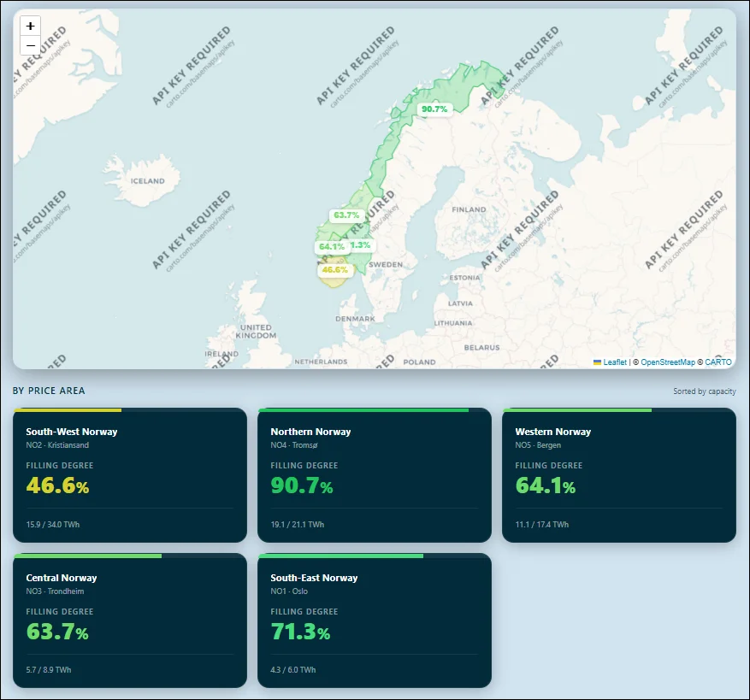Zoom out of the map
750x700 pixels.
30,45
